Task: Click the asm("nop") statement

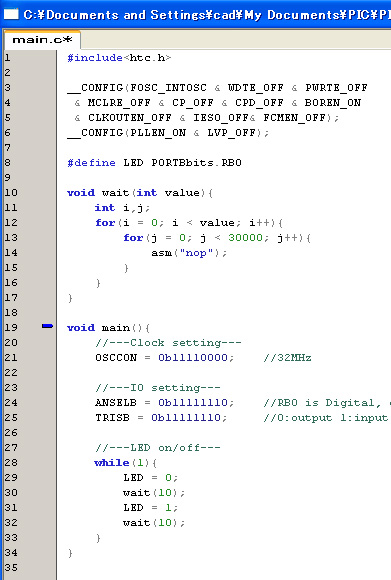Action: click(189, 253)
